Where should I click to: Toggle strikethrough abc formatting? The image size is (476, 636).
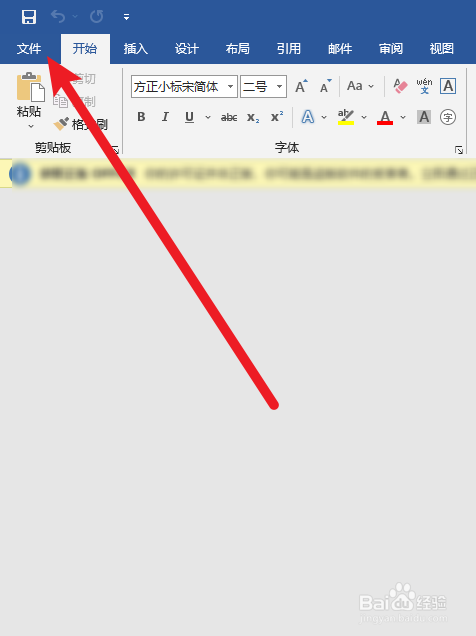[229, 118]
